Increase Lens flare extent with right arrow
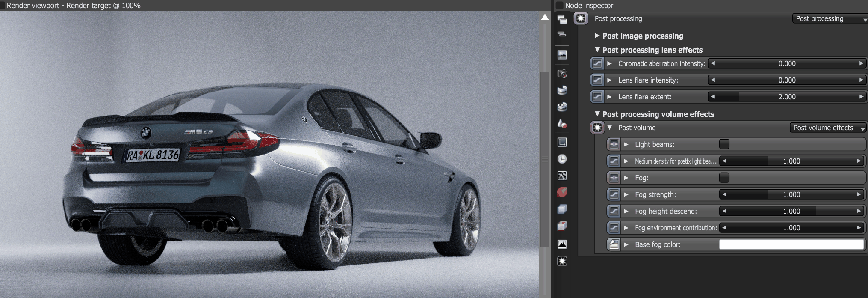The height and width of the screenshot is (298, 868). 861,97
